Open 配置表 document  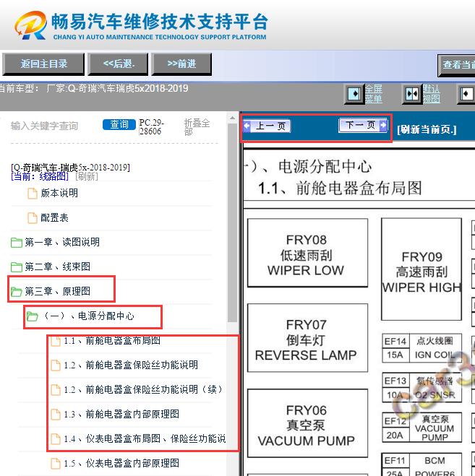point(54,217)
